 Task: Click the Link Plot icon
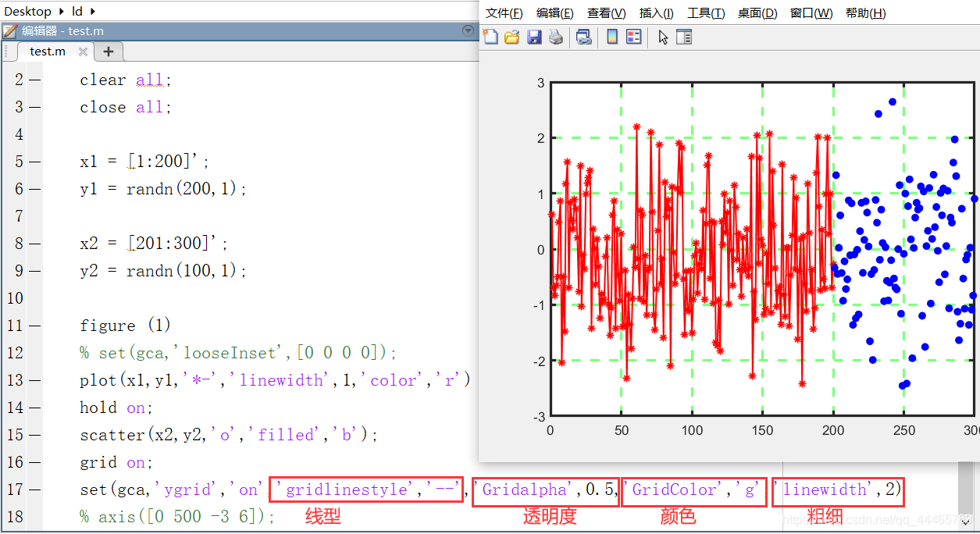point(583,37)
